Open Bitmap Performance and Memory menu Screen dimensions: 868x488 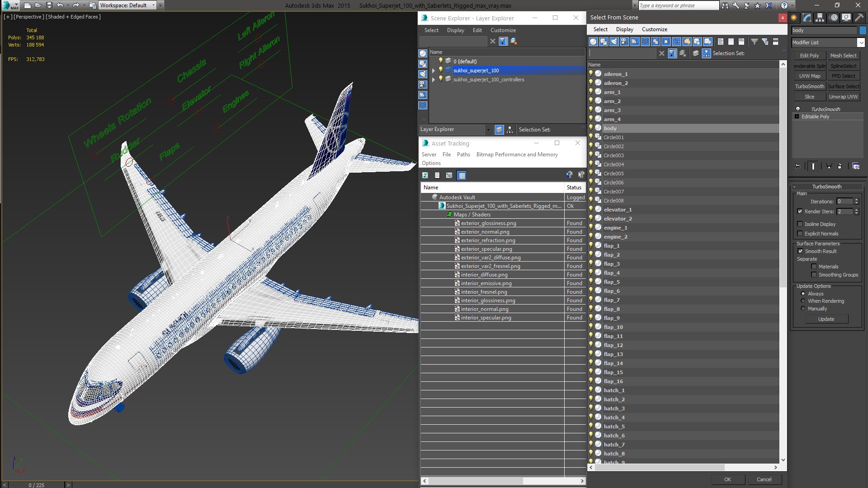coord(517,155)
